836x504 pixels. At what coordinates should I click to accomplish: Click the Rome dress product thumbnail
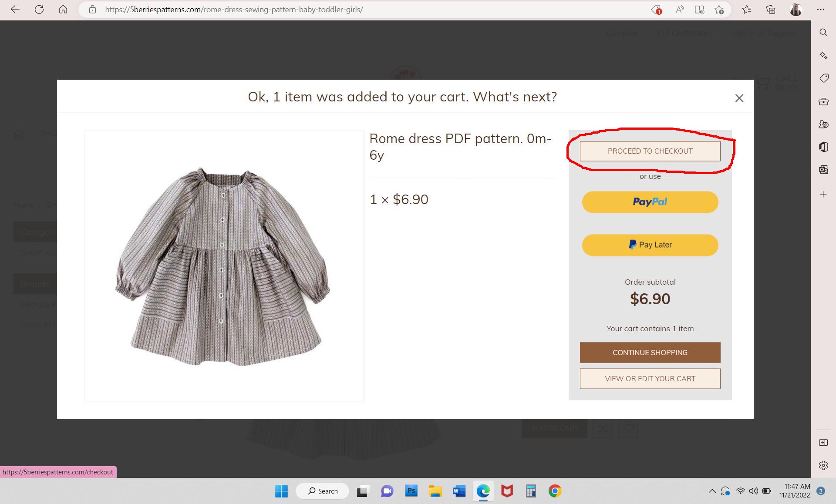point(223,265)
